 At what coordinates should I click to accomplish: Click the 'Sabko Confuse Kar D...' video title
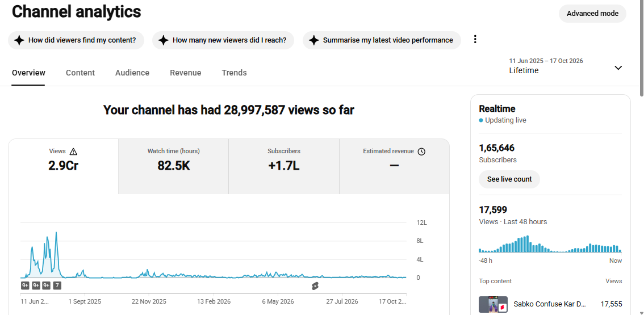550,304
